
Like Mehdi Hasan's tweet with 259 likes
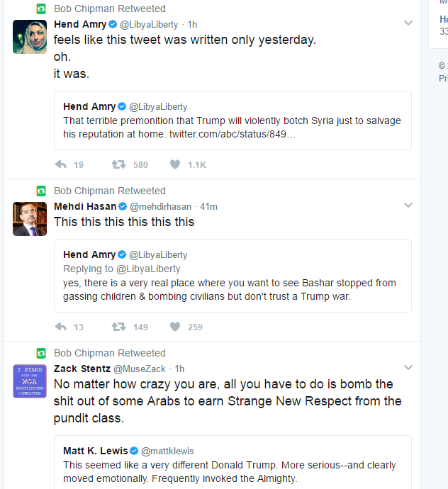(x=175, y=327)
